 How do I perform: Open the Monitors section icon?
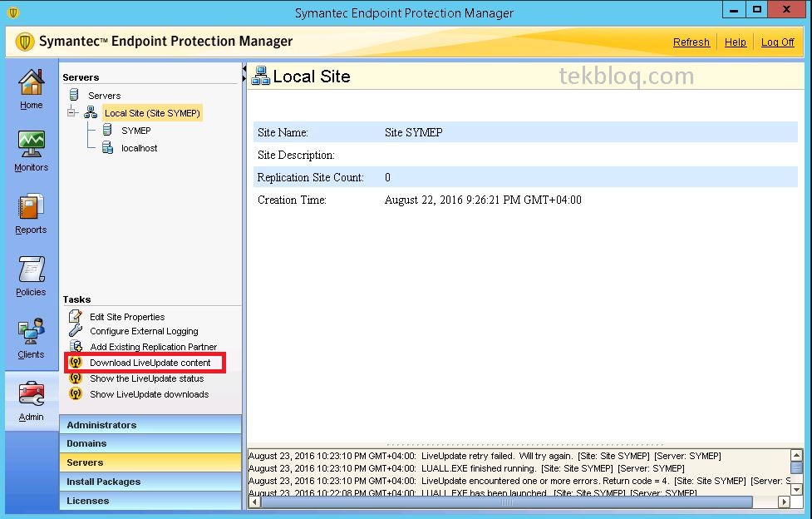pyautogui.click(x=31, y=144)
